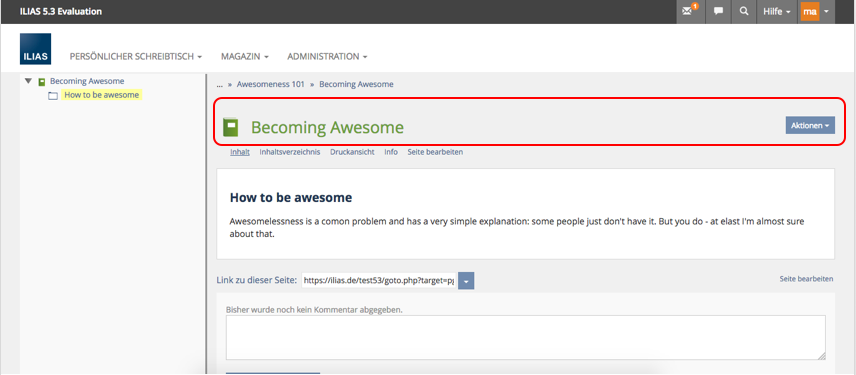Click the Seite bearbeiten tab
Screen dimensions: 856x375
coord(435,152)
